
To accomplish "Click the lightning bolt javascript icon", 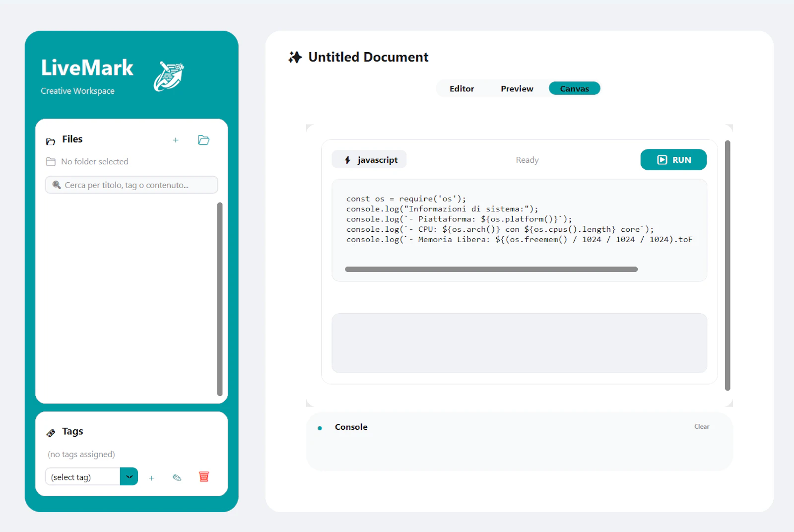I will 347,160.
